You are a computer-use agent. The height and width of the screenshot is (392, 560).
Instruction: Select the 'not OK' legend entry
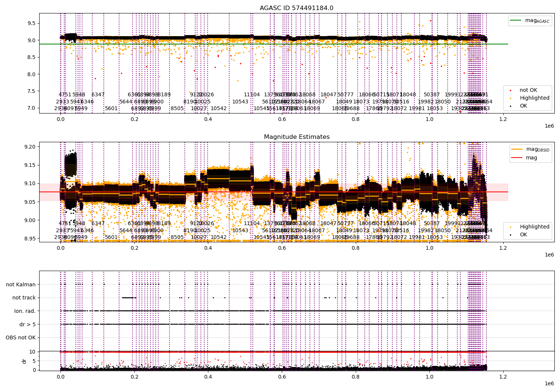click(524, 90)
